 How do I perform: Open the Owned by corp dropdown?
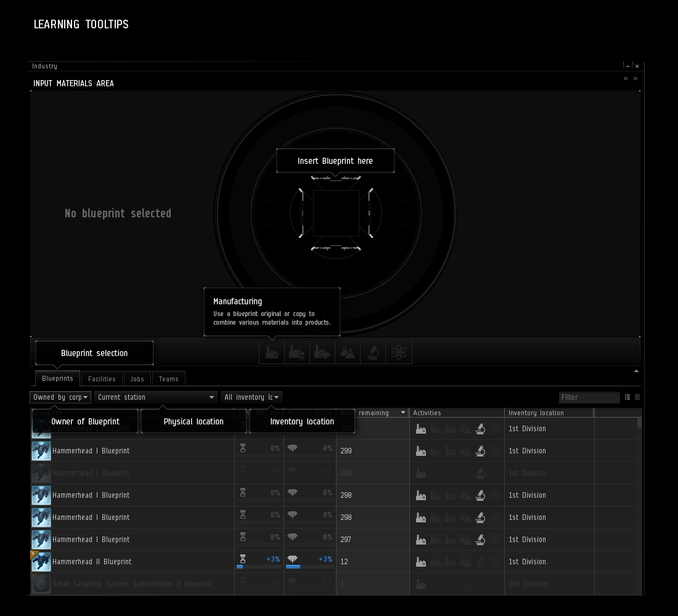point(60,397)
